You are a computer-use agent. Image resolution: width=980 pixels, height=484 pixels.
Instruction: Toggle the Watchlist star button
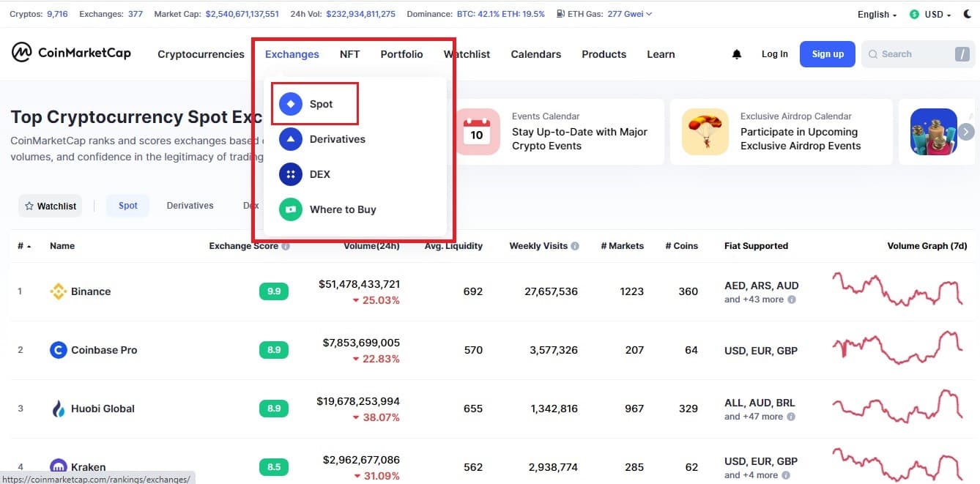51,206
